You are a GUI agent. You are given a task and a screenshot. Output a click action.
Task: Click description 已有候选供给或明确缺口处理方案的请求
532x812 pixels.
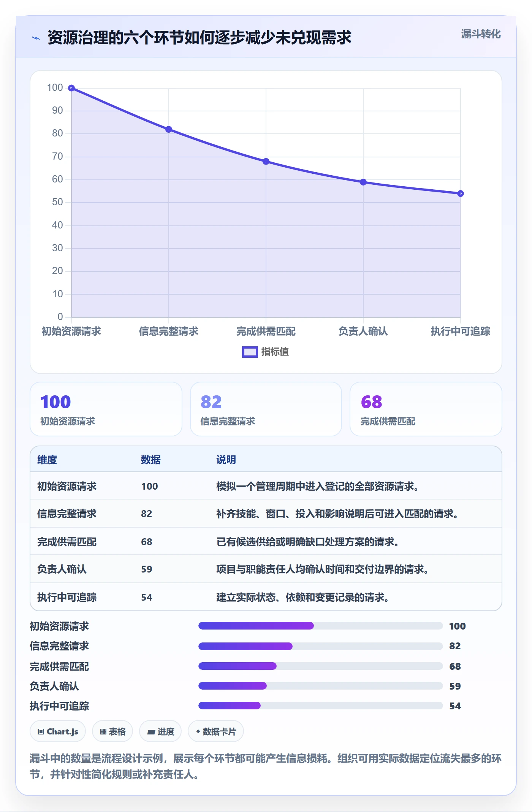(x=308, y=542)
